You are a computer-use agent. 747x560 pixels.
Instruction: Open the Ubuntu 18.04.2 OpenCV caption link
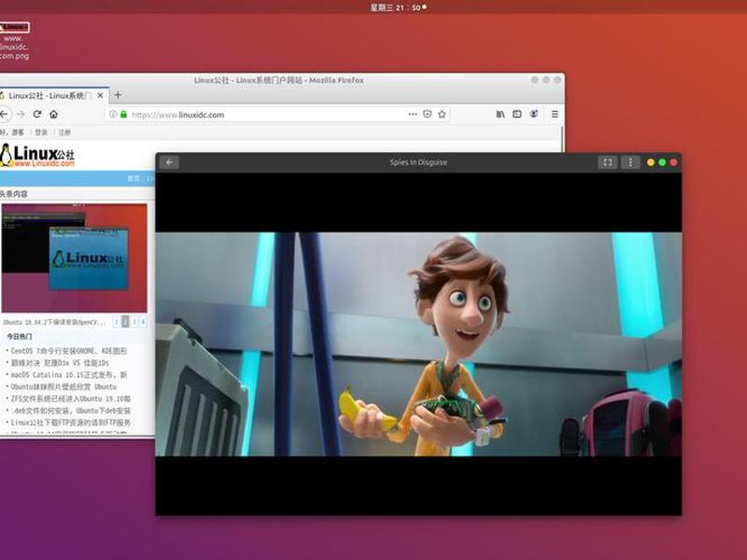point(54,322)
